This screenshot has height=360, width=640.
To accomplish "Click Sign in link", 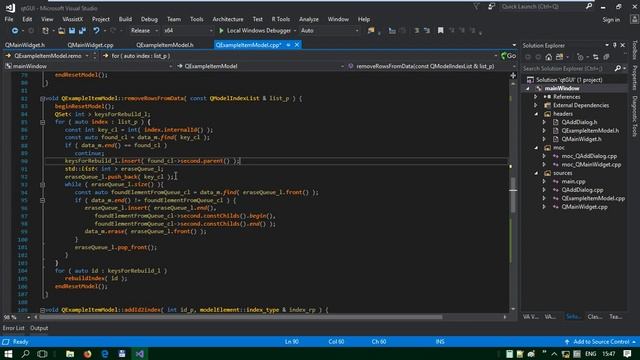I will point(611,20).
